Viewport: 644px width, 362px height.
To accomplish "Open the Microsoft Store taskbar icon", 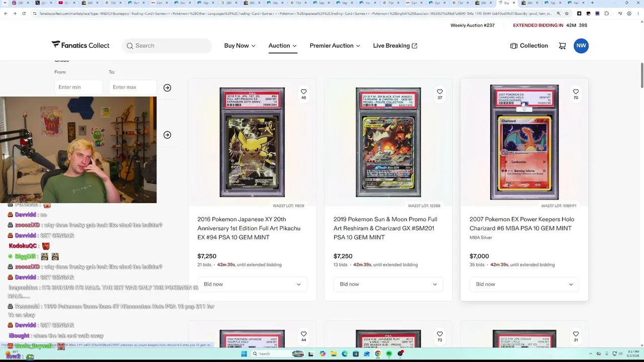I will pos(356,354).
